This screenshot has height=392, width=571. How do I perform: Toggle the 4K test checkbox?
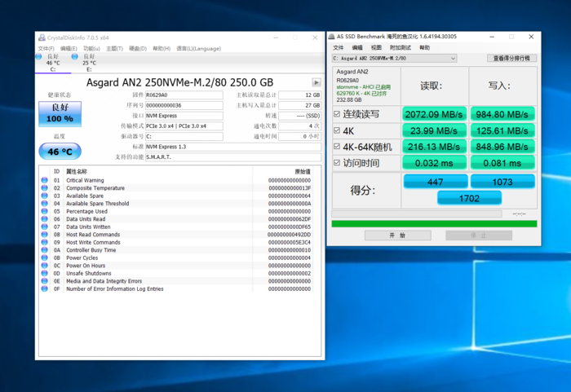point(337,130)
